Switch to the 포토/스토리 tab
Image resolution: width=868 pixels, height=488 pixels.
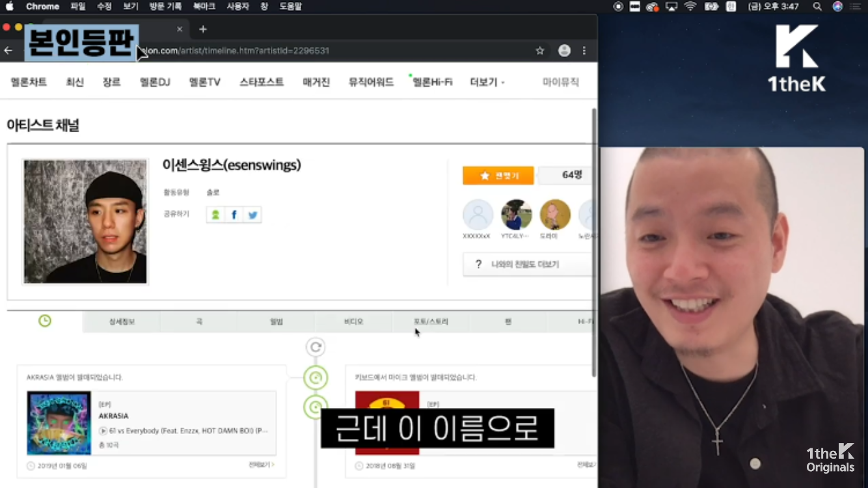coord(431,321)
